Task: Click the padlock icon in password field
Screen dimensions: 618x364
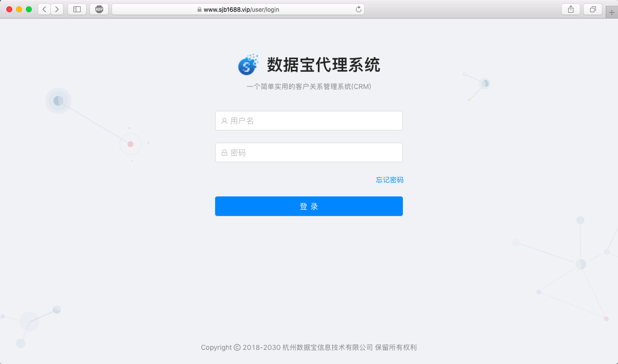Action: point(224,152)
